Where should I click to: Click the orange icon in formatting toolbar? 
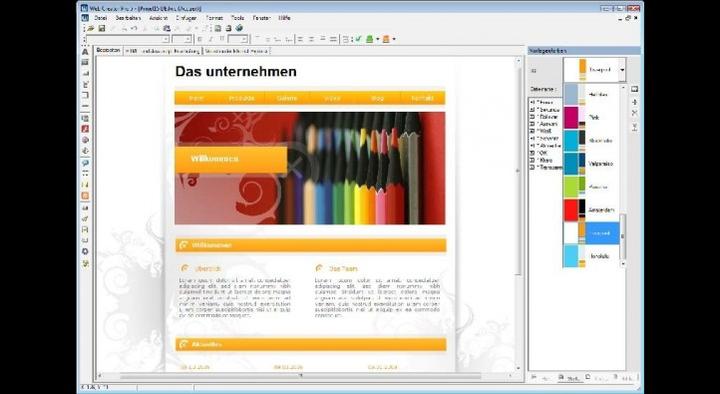tap(386, 39)
